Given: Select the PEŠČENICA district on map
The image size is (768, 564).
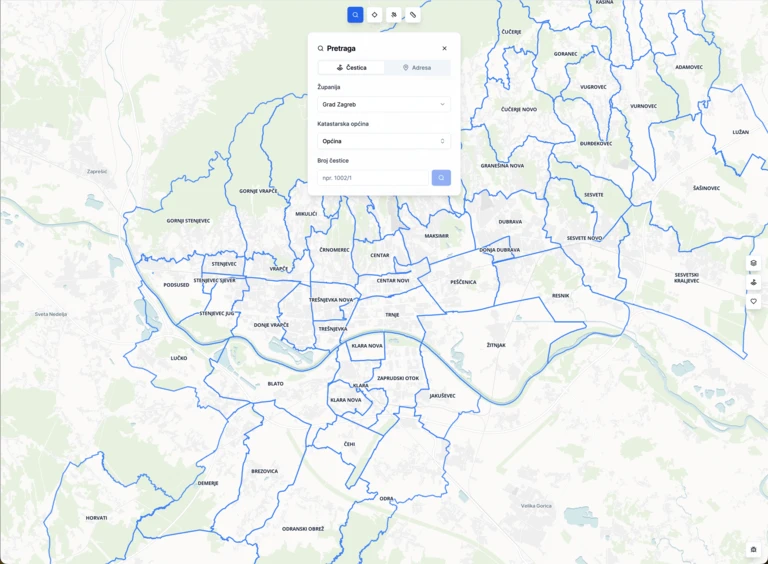Looking at the screenshot, I should (463, 282).
